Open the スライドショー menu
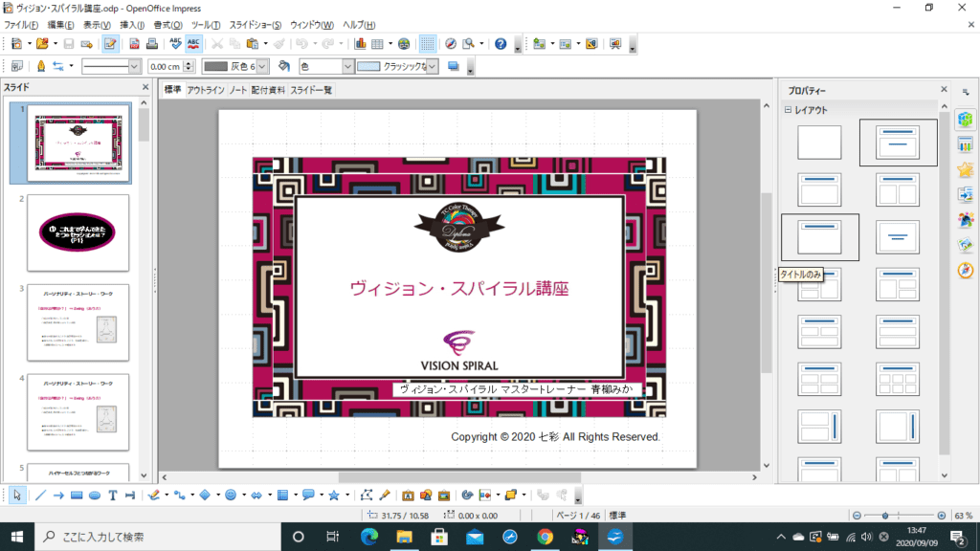 (255, 24)
